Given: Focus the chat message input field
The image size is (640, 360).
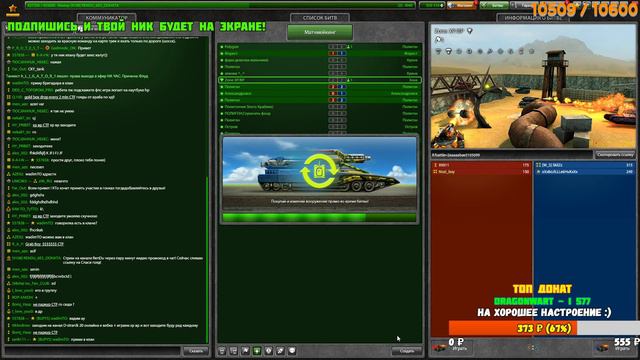Looking at the screenshot, I should point(92,351).
